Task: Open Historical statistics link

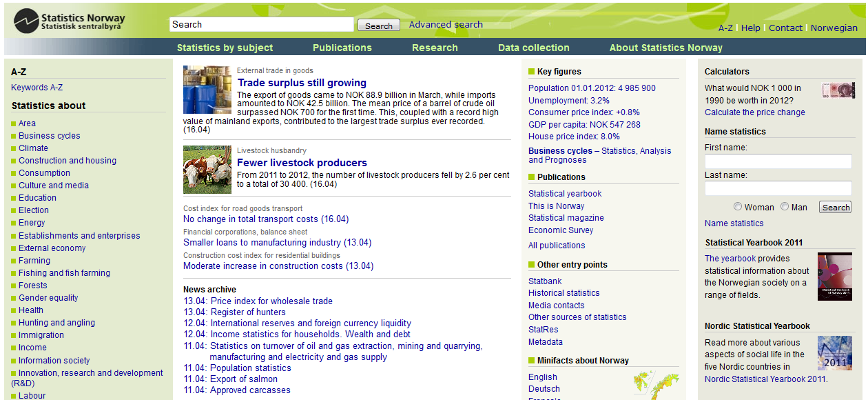Action: pos(564,293)
